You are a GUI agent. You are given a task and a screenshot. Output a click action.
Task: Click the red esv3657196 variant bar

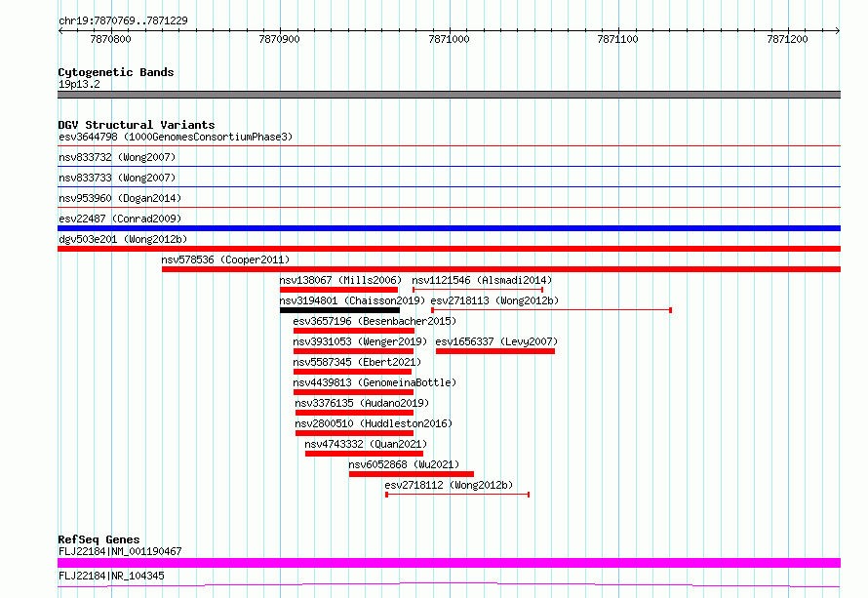(x=354, y=331)
